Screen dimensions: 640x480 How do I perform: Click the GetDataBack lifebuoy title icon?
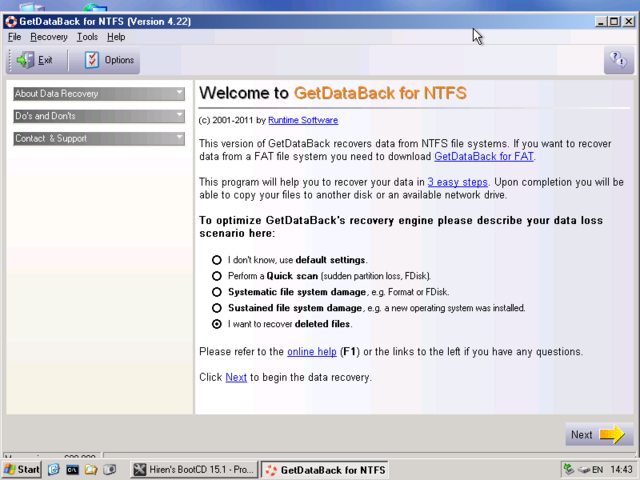pyautogui.click(x=11, y=21)
